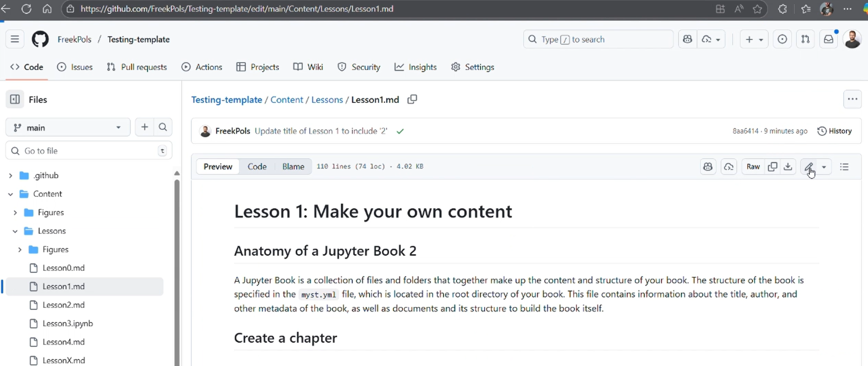Open file History

835,131
